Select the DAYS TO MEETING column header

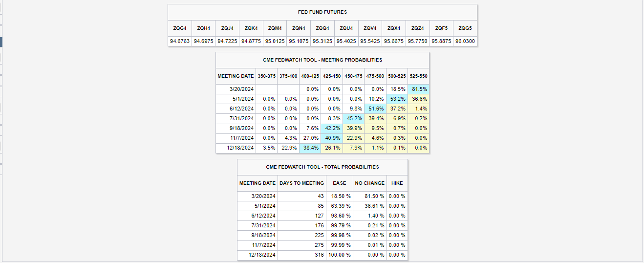coord(301,183)
